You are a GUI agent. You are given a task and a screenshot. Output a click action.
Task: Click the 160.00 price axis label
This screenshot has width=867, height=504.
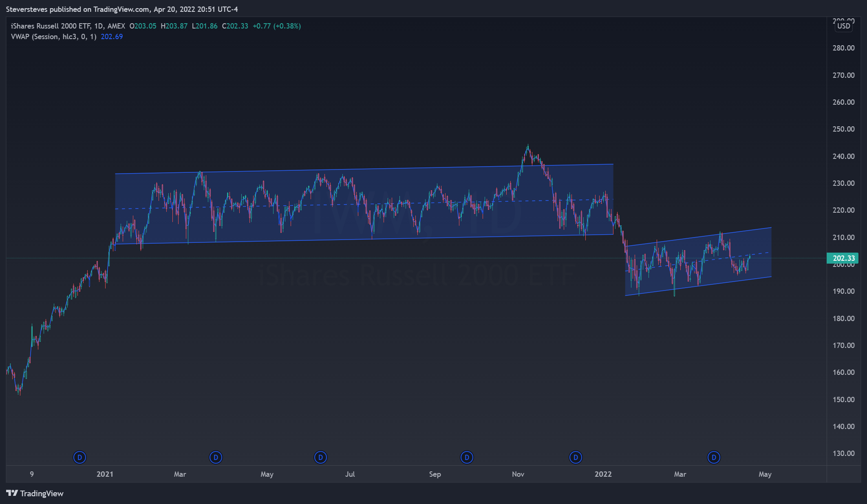(843, 372)
